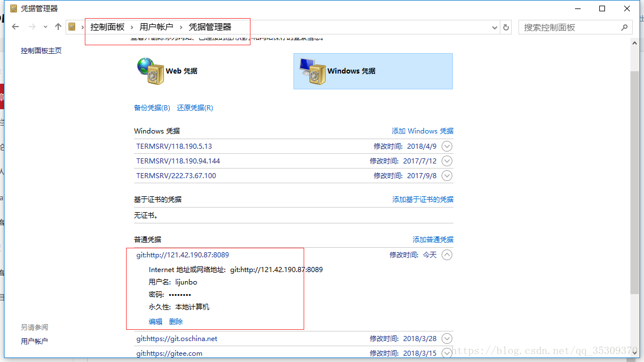Image resolution: width=644 pixels, height=362 pixels.
Task: Open git:https://git.oschina.net credential entry
Action: coord(176,339)
